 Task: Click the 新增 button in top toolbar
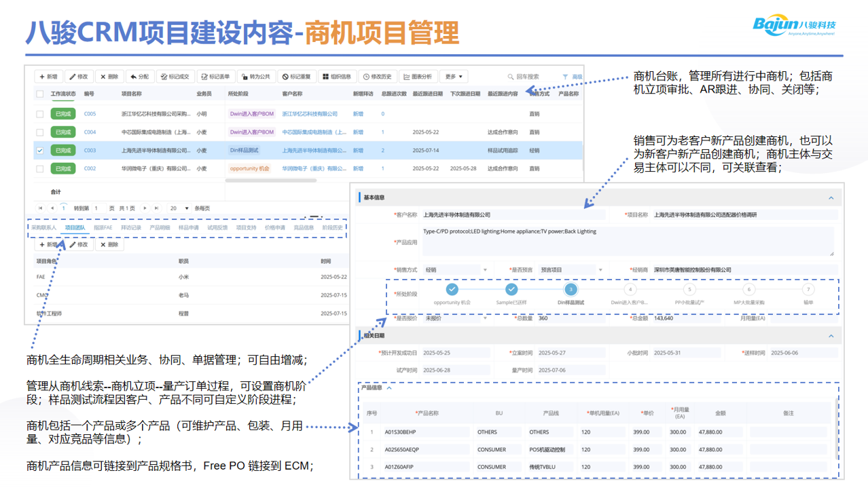click(x=48, y=77)
